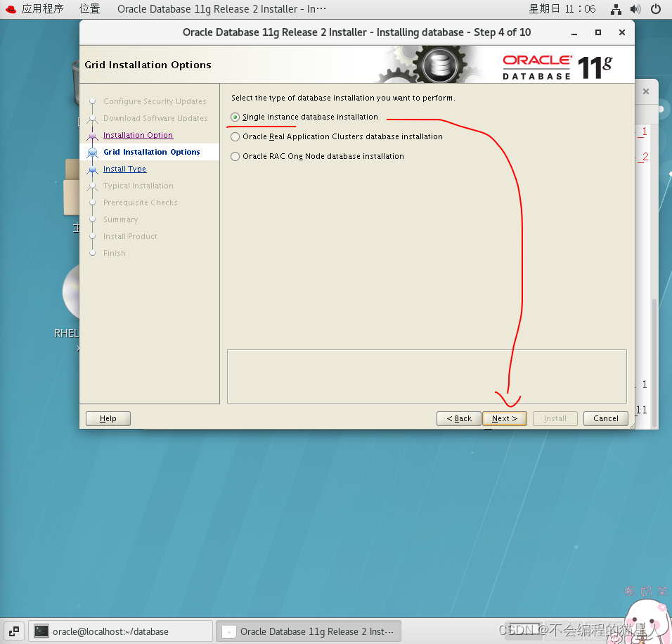672x644 pixels.
Task: Click the Grid Installation Options step bullet
Action: click(x=92, y=152)
